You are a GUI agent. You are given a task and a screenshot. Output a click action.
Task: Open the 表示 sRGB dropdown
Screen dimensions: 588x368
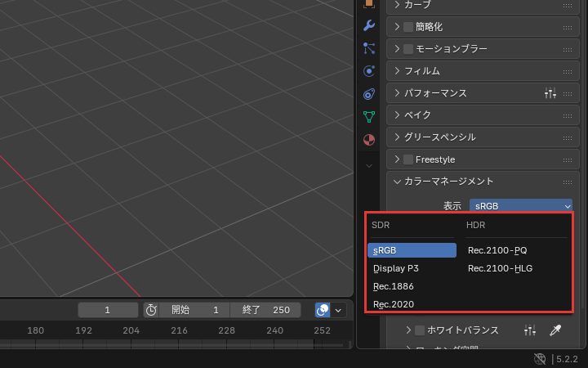[x=521, y=206]
